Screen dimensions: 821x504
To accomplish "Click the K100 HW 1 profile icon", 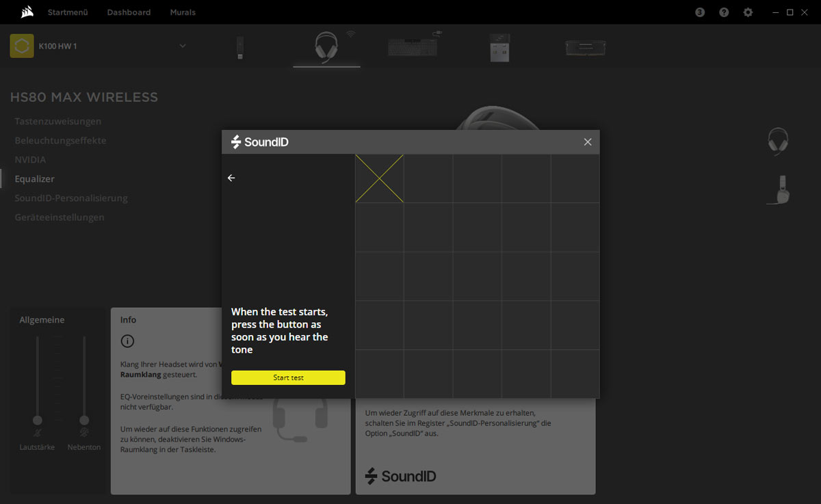I will tap(22, 46).
